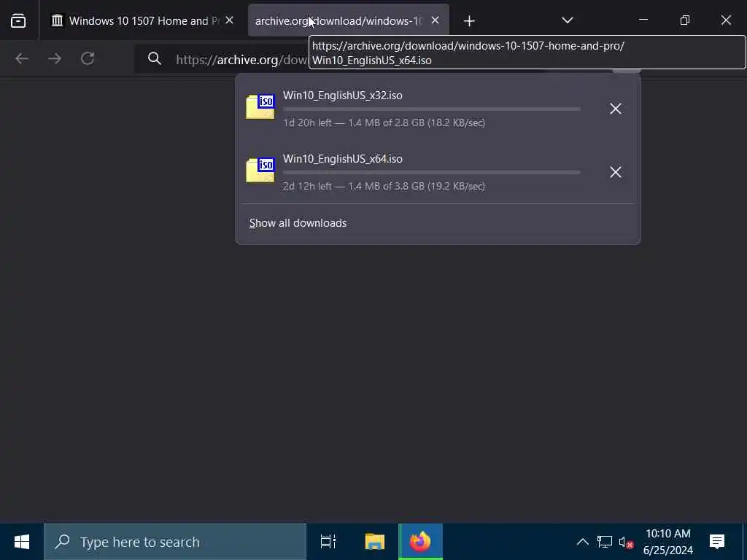747x560 pixels.
Task: Close the Windows 10 1507 Home tab
Action: pyautogui.click(x=229, y=20)
